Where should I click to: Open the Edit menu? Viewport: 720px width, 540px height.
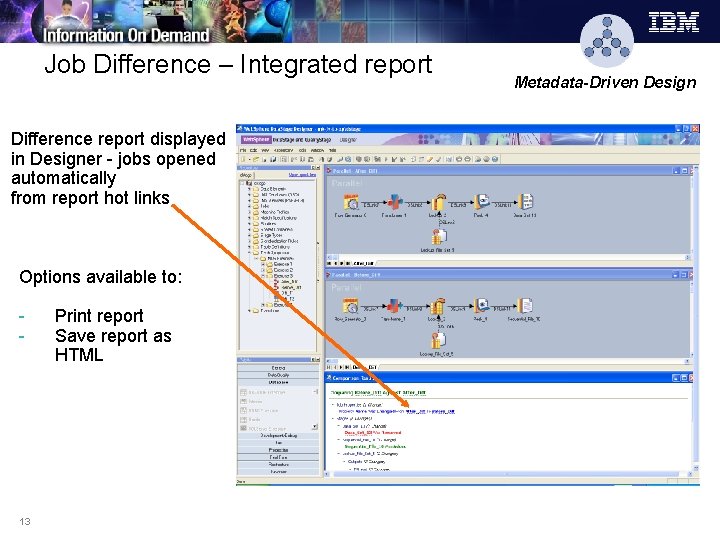(x=253, y=150)
